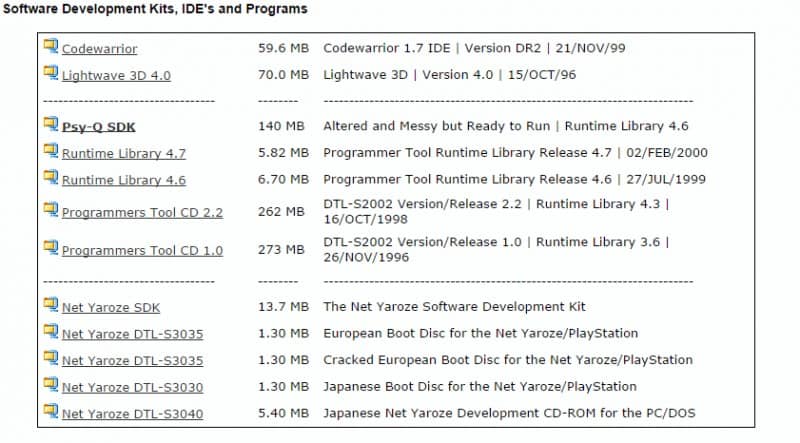
Task: Click the download icon beside Runtime Library 4.6
Action: tap(51, 177)
